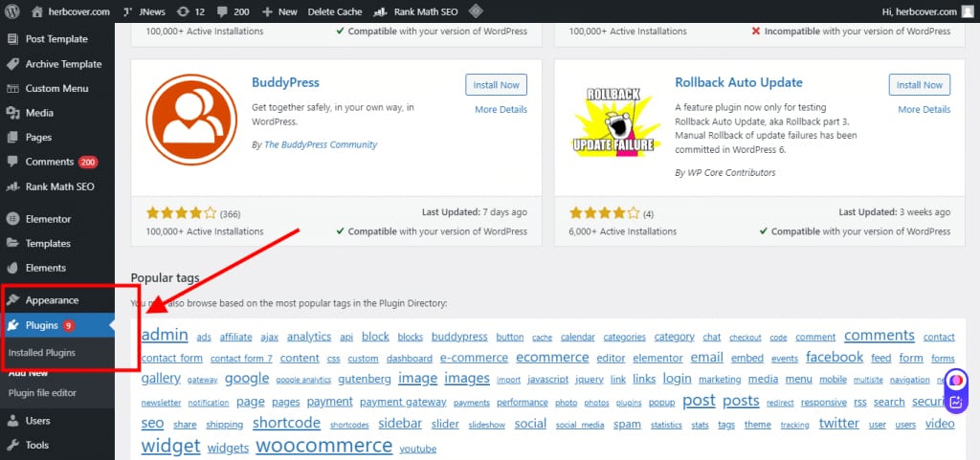Click the gutenberg tag
Viewport: 980px width, 460px height.
pyautogui.click(x=365, y=379)
